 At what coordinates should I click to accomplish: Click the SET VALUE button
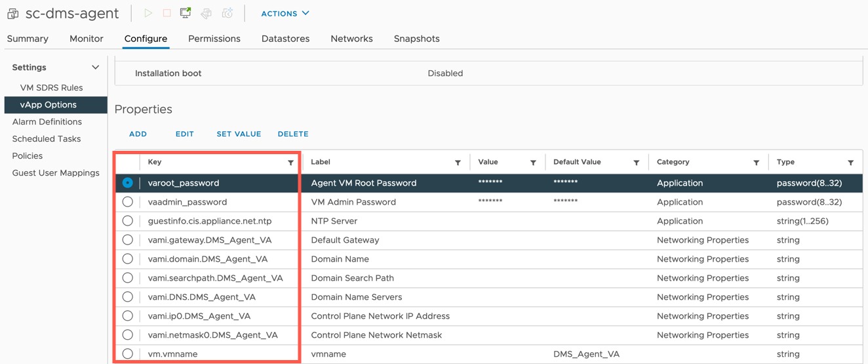click(239, 134)
